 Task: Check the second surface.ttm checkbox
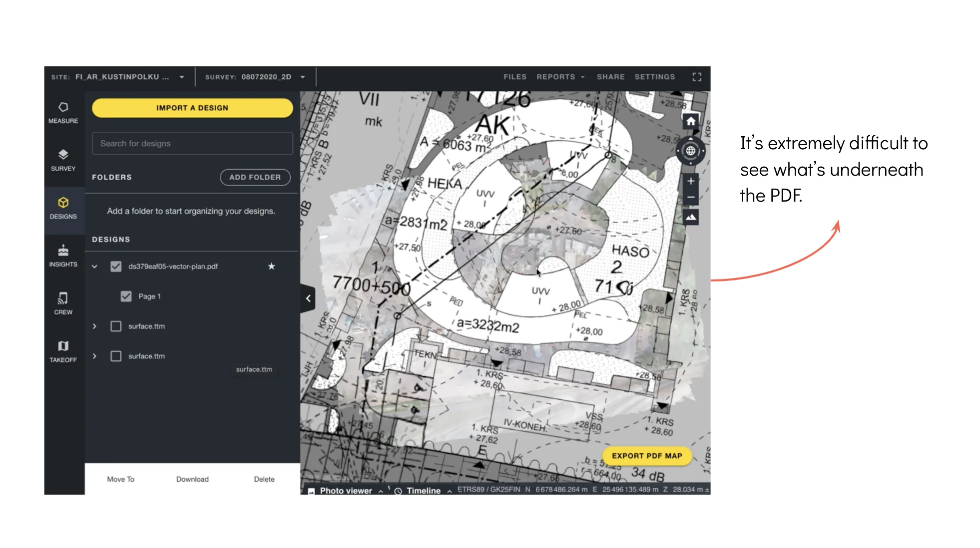[116, 356]
